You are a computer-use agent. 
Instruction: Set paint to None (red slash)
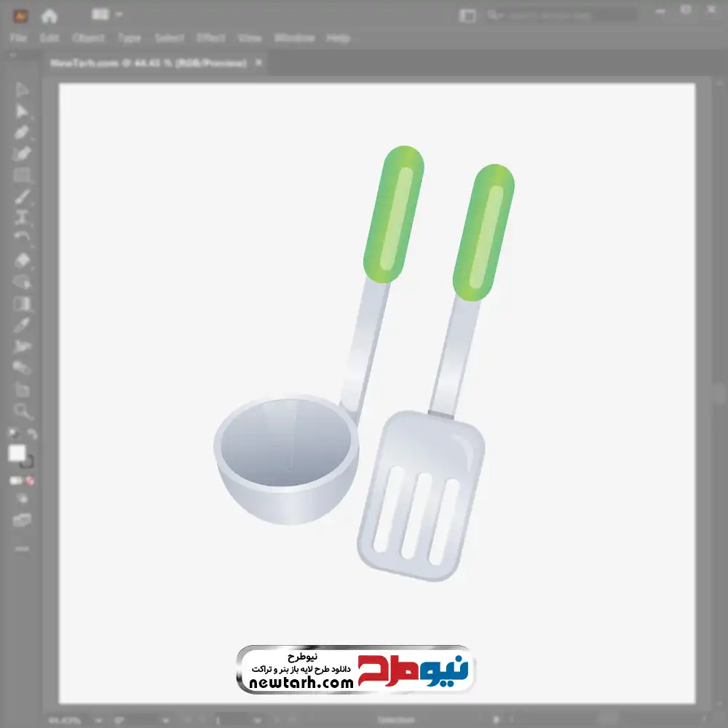(x=30, y=481)
